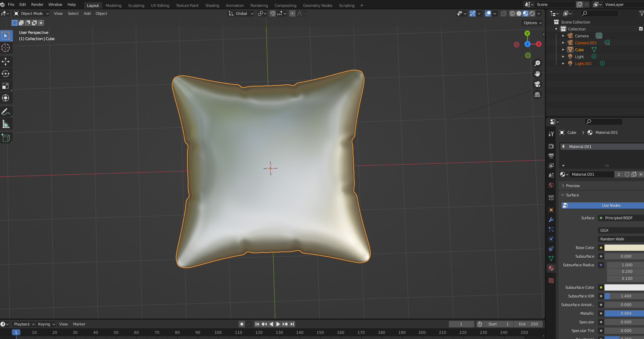Screen dimensions: 644x339
Task: Expand the Cube item in outliner
Action: point(563,50)
